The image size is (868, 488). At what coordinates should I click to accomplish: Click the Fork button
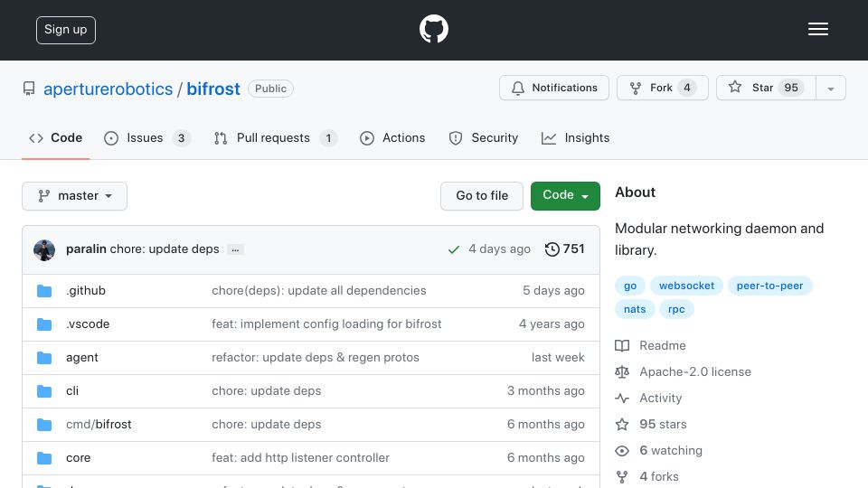tap(663, 88)
